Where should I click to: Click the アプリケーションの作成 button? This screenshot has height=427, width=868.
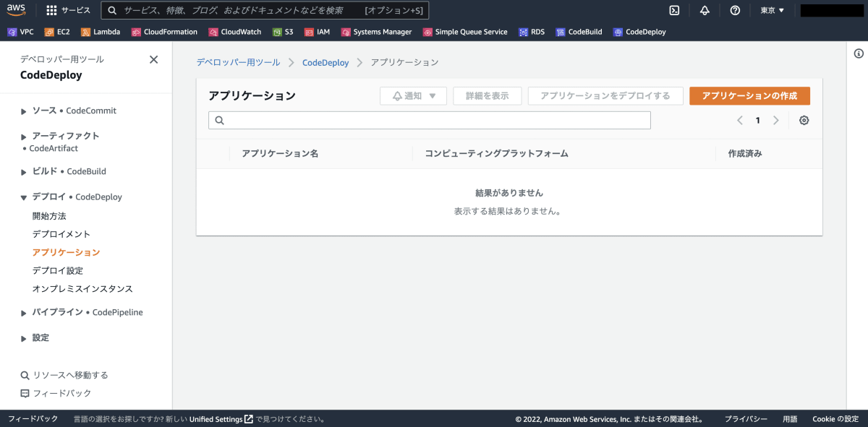point(749,96)
